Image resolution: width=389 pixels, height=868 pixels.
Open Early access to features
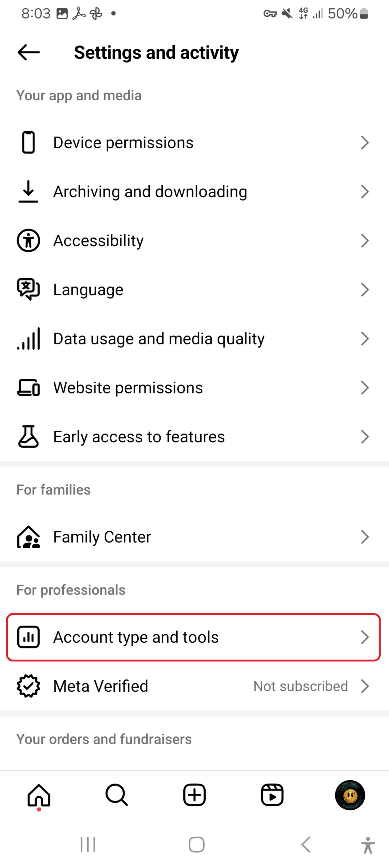coord(194,436)
